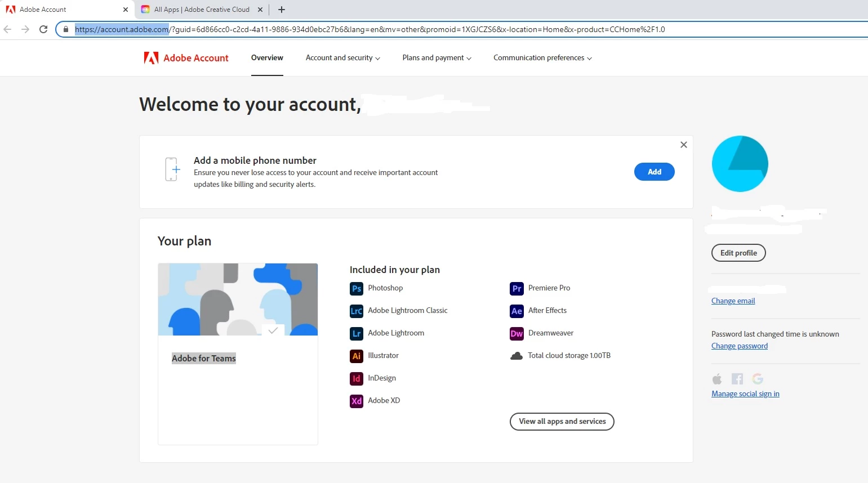Click the Dreamweaver label text

click(x=551, y=333)
